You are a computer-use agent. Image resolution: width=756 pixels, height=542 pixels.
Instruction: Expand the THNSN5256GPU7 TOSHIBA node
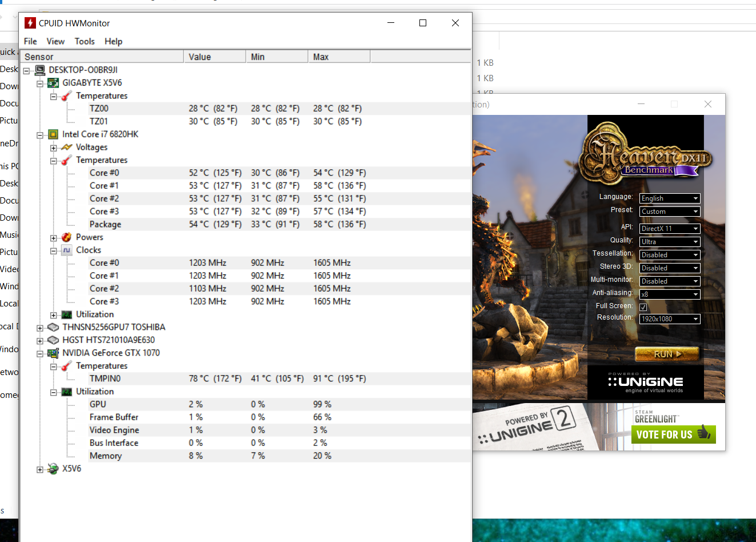[x=40, y=328]
